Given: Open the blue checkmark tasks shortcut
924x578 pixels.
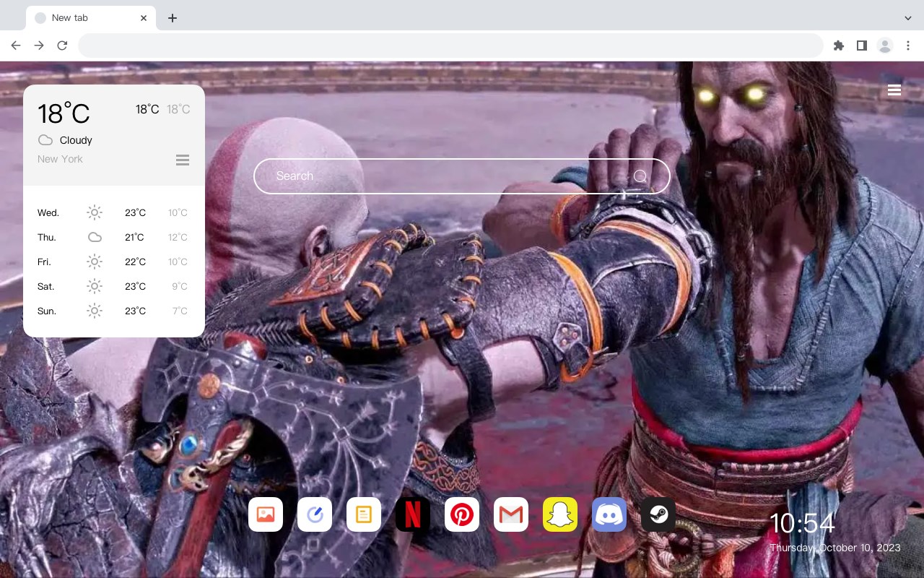Looking at the screenshot, I should [x=315, y=514].
